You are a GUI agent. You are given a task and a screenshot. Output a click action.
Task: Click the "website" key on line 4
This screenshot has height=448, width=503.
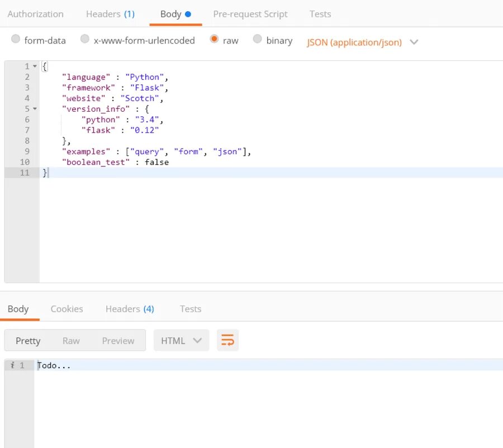point(84,98)
